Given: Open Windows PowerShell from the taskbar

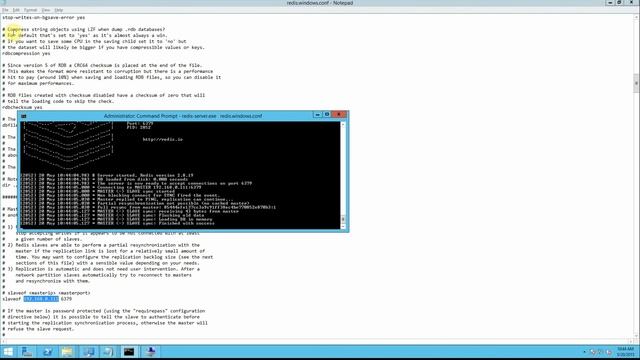Looking at the screenshot, I should pos(47,352).
